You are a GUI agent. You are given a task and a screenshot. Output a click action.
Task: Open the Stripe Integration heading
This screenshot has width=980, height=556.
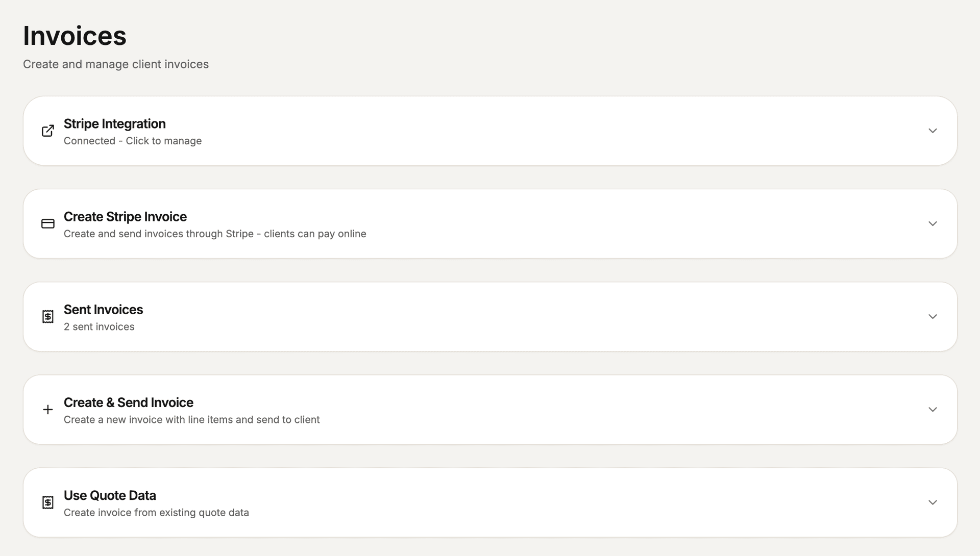tap(114, 124)
